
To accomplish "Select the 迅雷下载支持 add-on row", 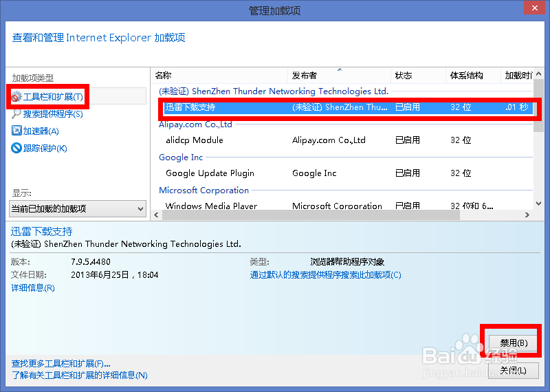I will [349, 107].
